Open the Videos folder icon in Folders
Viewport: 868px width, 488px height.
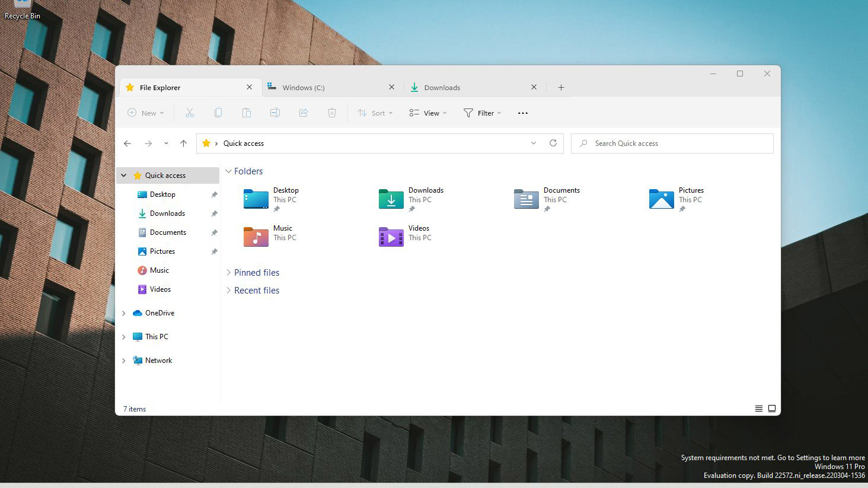(x=391, y=237)
